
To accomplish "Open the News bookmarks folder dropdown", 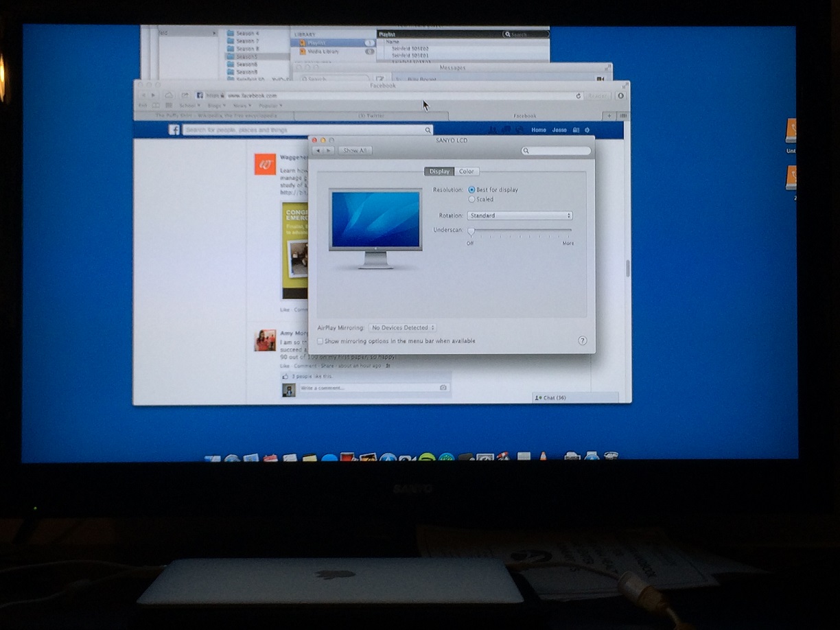I will pyautogui.click(x=242, y=106).
